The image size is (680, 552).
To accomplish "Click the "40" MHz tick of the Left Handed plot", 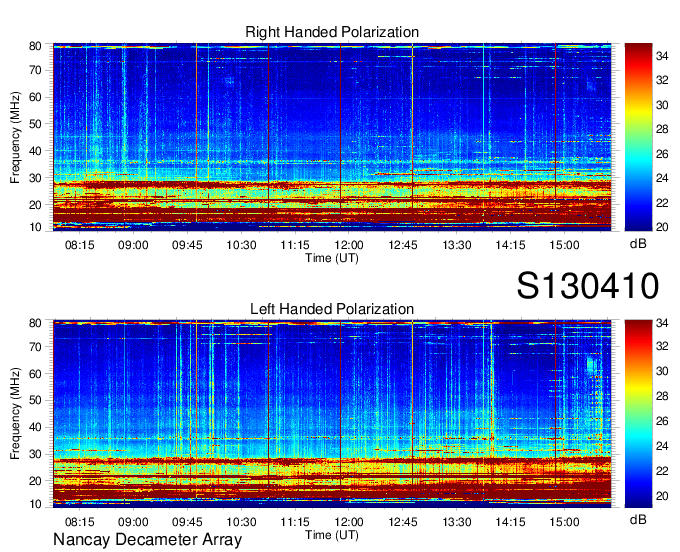I will click(35, 428).
